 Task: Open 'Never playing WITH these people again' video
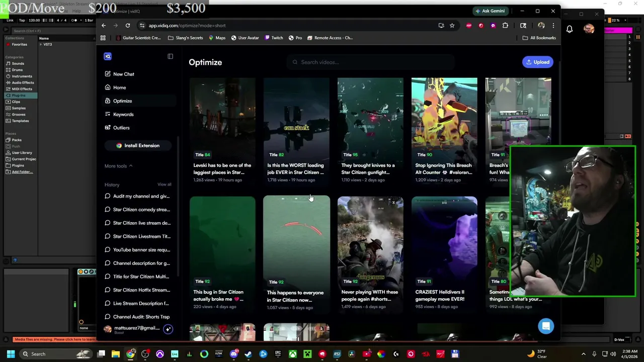[370, 253]
